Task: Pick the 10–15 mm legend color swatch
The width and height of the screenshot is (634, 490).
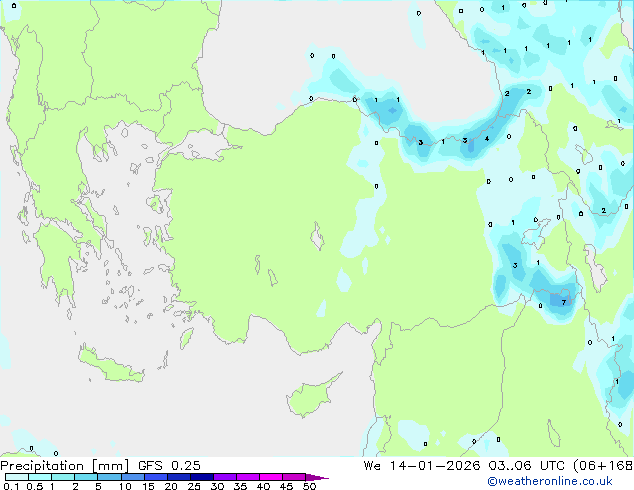Action: click(132, 477)
